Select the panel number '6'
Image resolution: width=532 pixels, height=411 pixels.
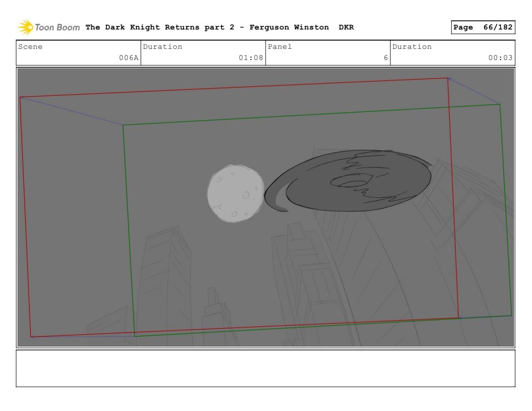tap(386, 58)
